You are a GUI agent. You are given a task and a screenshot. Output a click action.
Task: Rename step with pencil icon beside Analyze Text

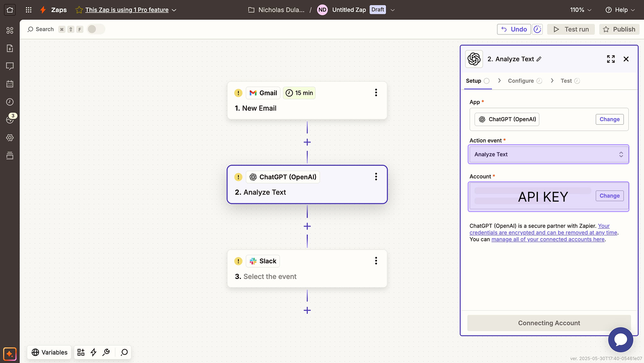[x=539, y=59]
